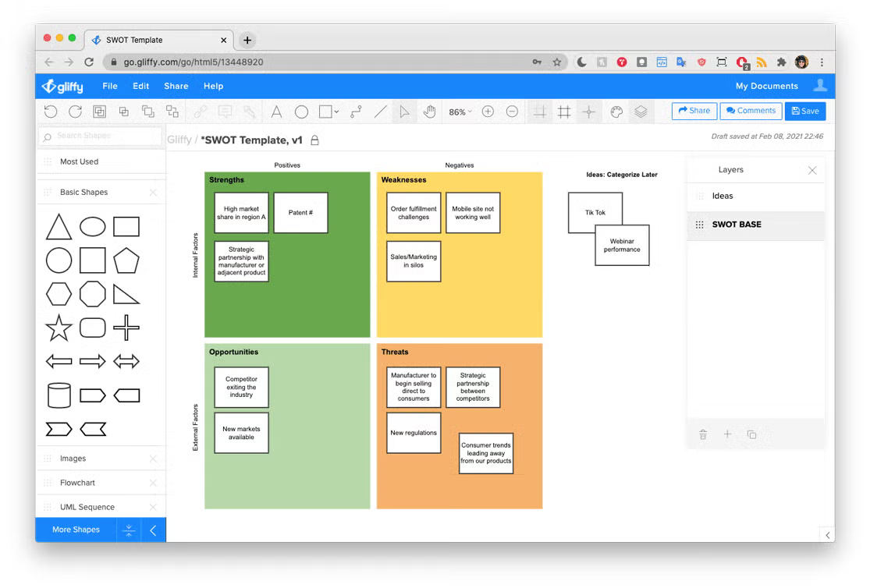Click the Undo arrow icon
Viewport: 870px width, 588px height.
point(51,112)
